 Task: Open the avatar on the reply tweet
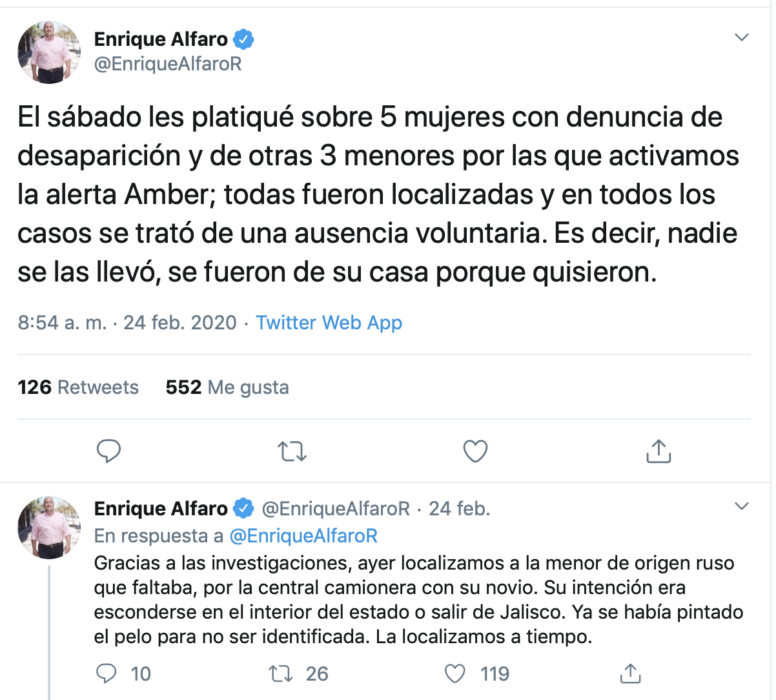49,527
